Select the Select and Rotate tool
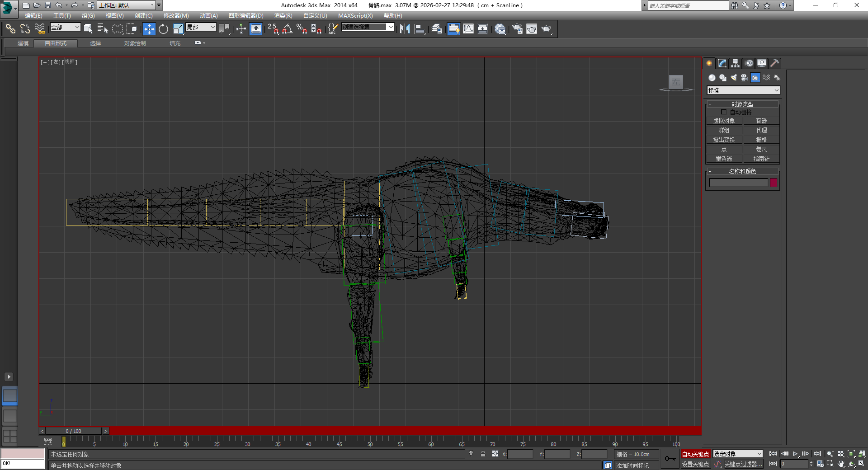Viewport: 868px width, 470px height. click(x=164, y=29)
